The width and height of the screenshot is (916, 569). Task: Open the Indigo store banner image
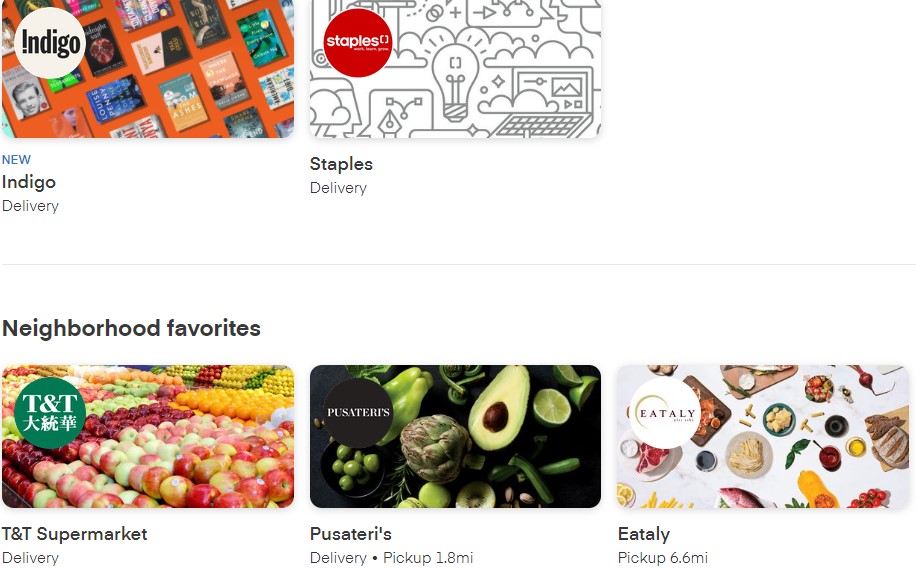click(x=148, y=69)
